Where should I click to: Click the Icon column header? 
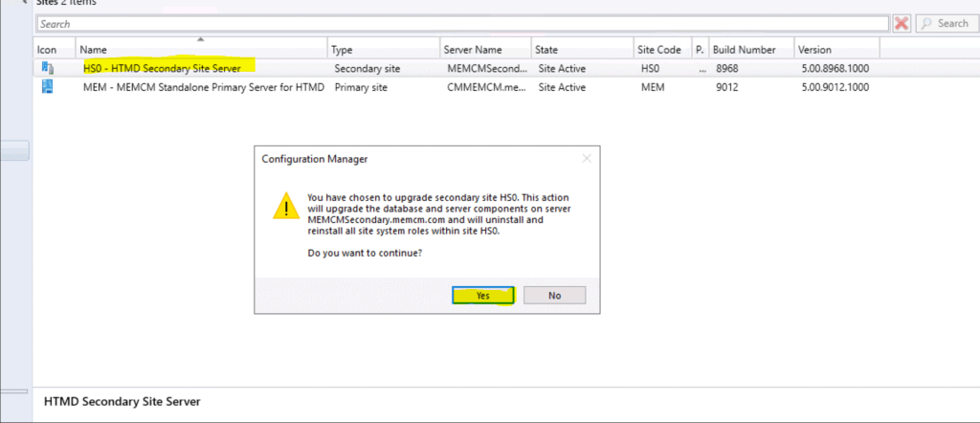click(x=55, y=50)
